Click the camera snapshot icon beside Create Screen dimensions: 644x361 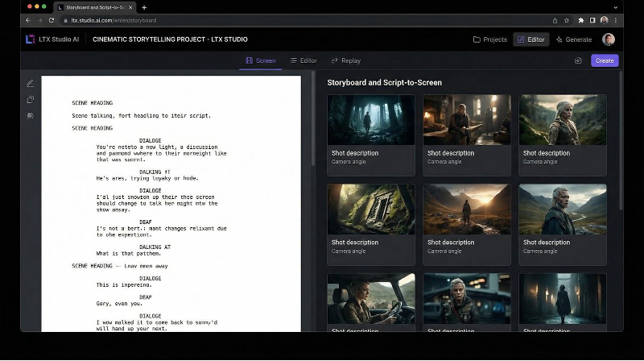pyautogui.click(x=578, y=60)
